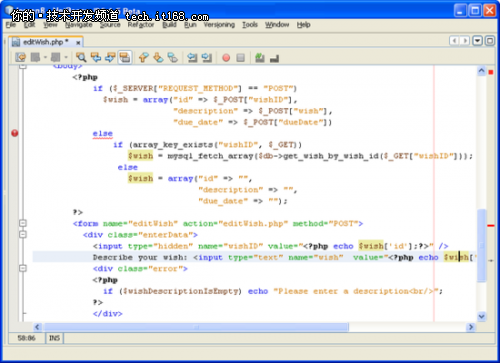Open the Navigate menu
The height and width of the screenshot is (363, 500).
(x=79, y=25)
